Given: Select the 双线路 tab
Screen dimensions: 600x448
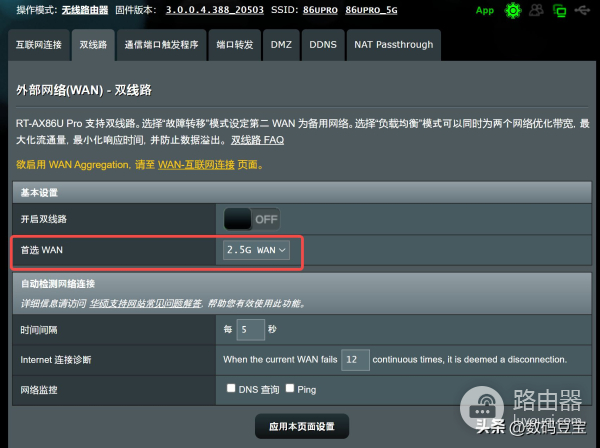Looking at the screenshot, I should [x=93, y=45].
